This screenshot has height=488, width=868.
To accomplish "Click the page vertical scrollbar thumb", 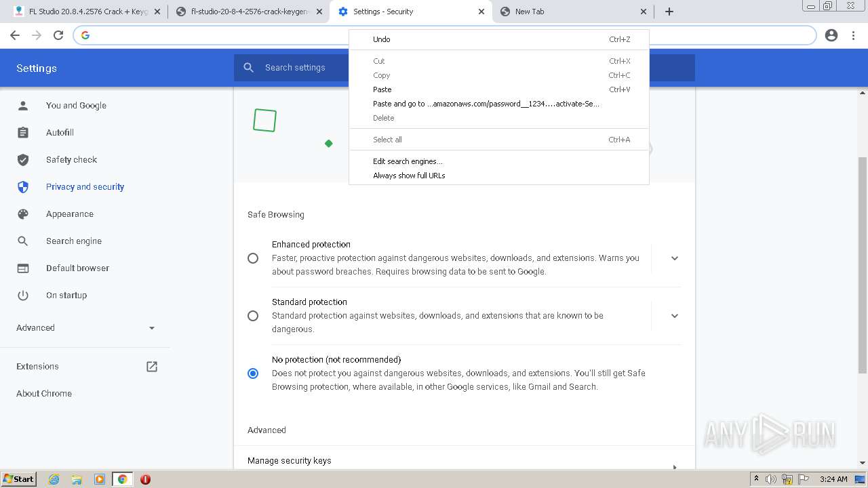I will click(863, 264).
